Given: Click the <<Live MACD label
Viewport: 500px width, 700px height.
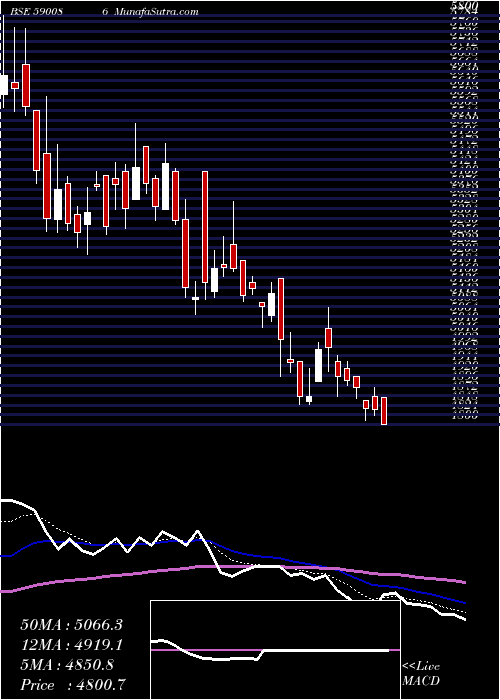Looking at the screenshot, I should tap(421, 674).
